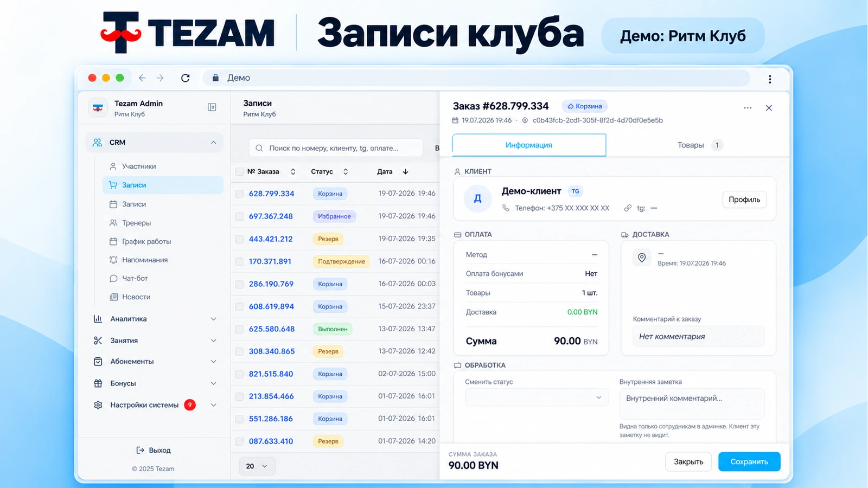Click the Закрыть button
This screenshot has width=868, height=488.
click(688, 462)
